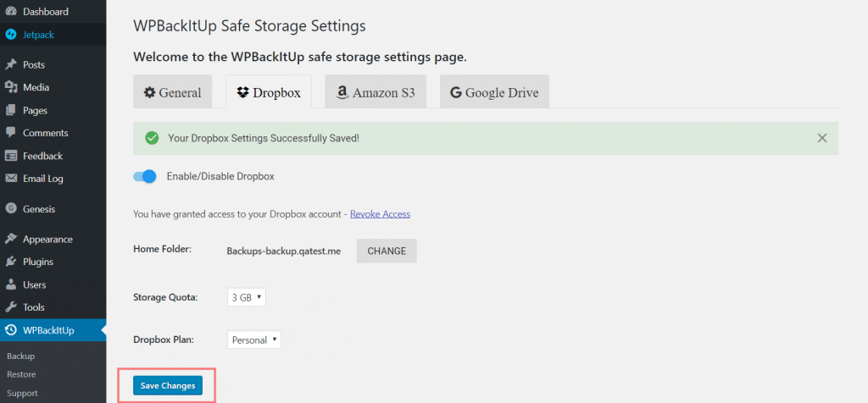Click the Email Log envelope icon
This screenshot has height=403, width=868.
point(10,179)
